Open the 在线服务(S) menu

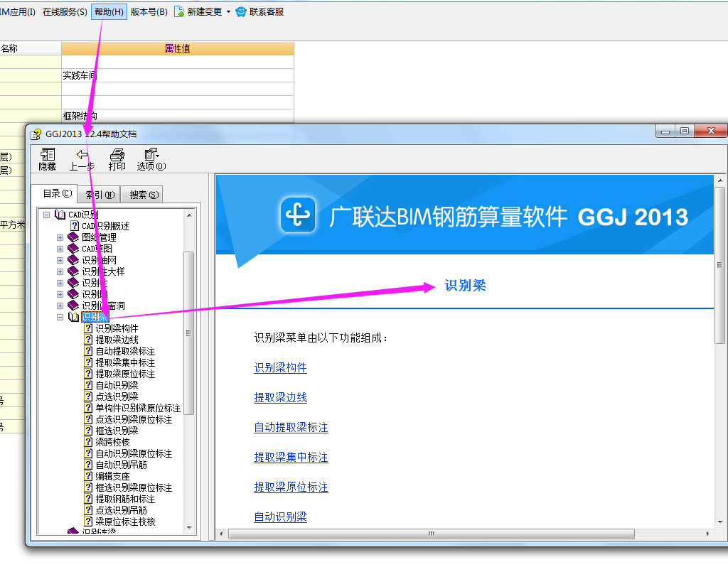(65, 11)
